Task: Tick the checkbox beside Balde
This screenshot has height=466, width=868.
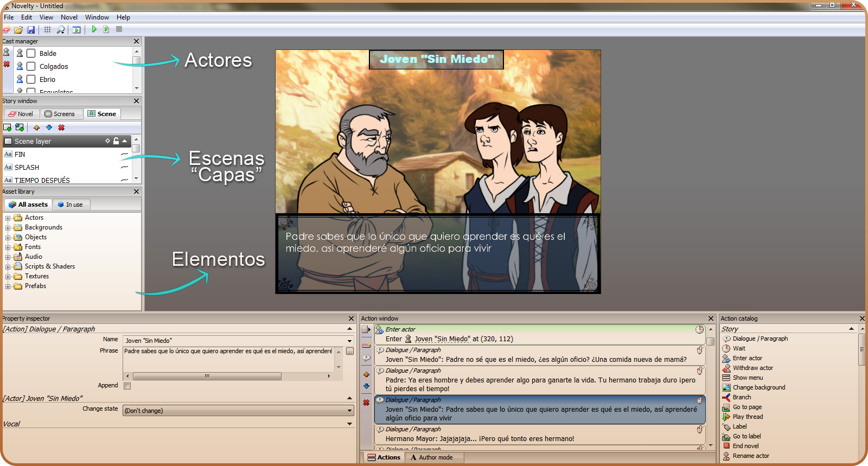Action: (x=31, y=53)
